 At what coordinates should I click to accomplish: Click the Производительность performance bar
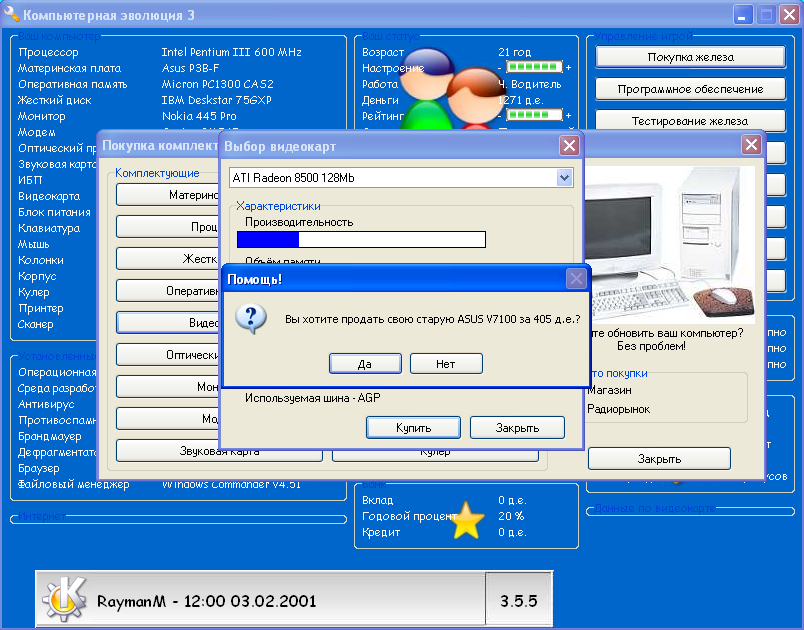(361, 239)
